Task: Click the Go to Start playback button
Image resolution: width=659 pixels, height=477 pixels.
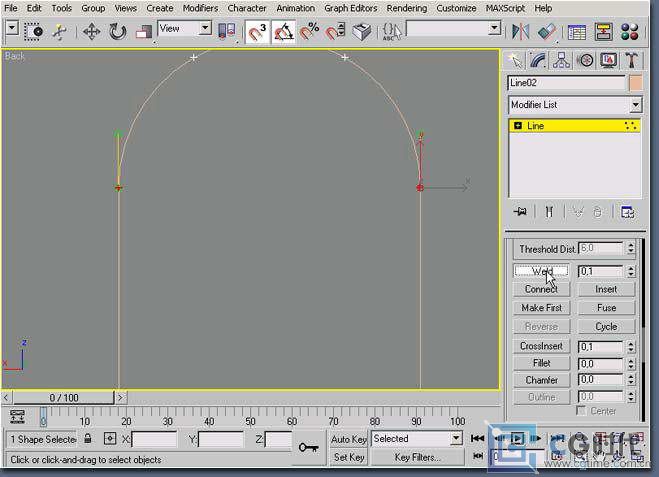Action: tap(477, 439)
